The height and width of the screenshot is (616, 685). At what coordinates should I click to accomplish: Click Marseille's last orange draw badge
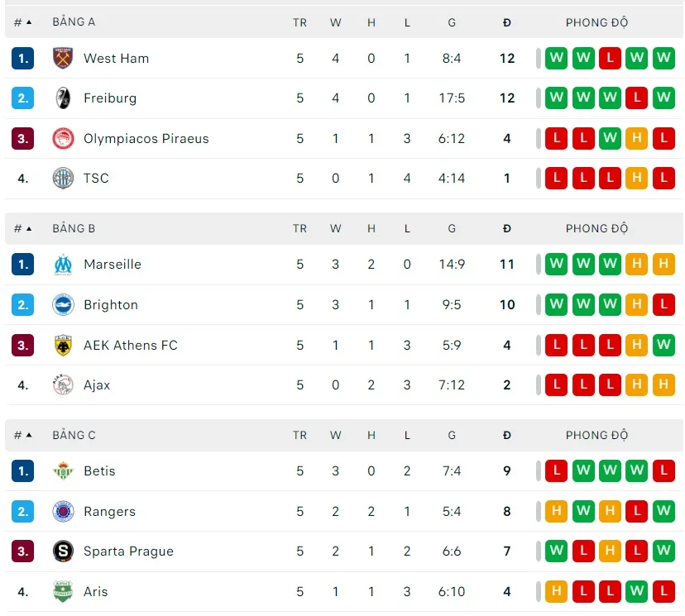(x=663, y=265)
